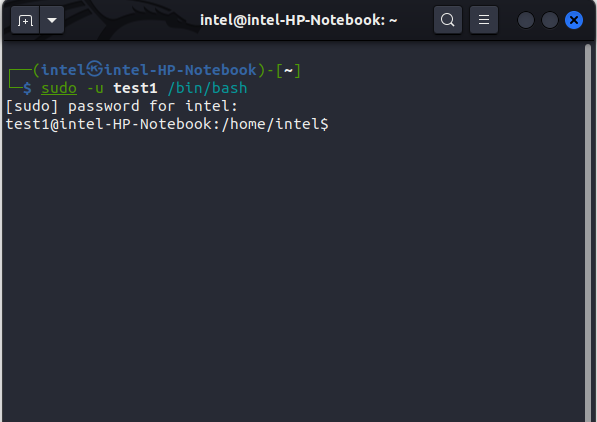Minimize the terminal window
Image resolution: width=597 pixels, height=422 pixels.
click(526, 20)
